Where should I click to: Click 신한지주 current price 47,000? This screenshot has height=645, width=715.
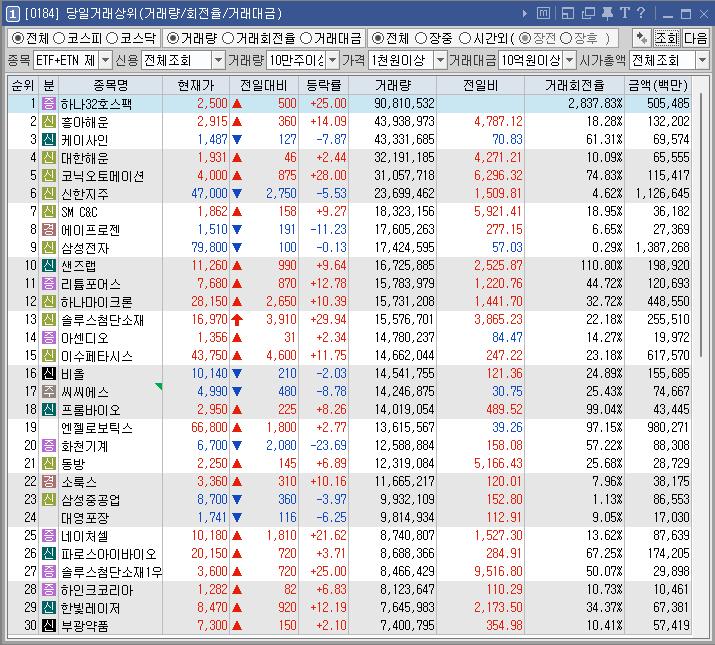pyautogui.click(x=209, y=193)
